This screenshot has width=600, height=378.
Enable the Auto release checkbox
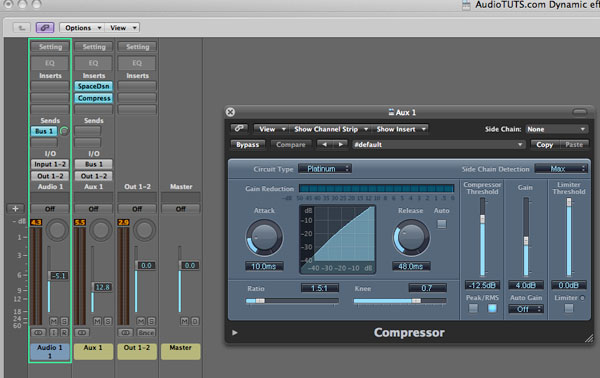(442, 224)
